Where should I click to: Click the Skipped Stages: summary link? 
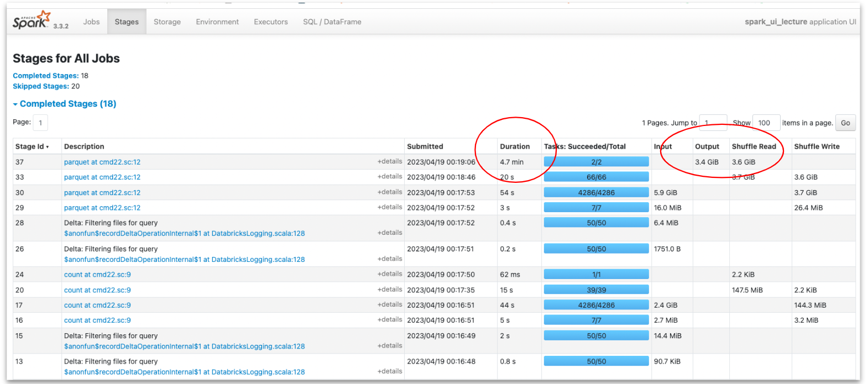pos(41,86)
